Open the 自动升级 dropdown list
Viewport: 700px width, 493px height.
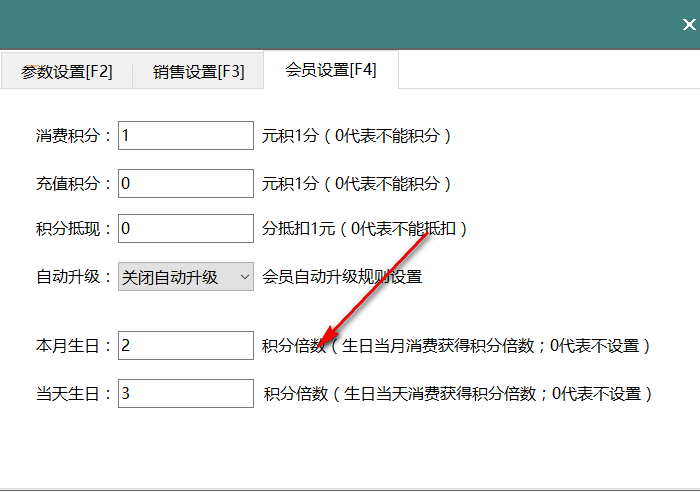(x=186, y=277)
